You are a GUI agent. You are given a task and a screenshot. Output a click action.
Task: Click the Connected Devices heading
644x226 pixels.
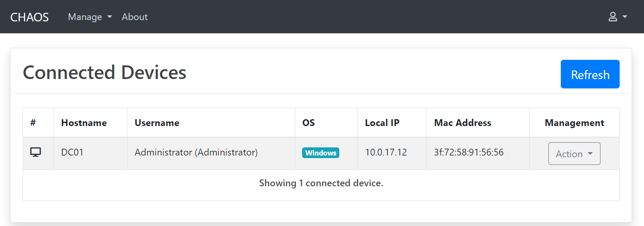(x=105, y=73)
